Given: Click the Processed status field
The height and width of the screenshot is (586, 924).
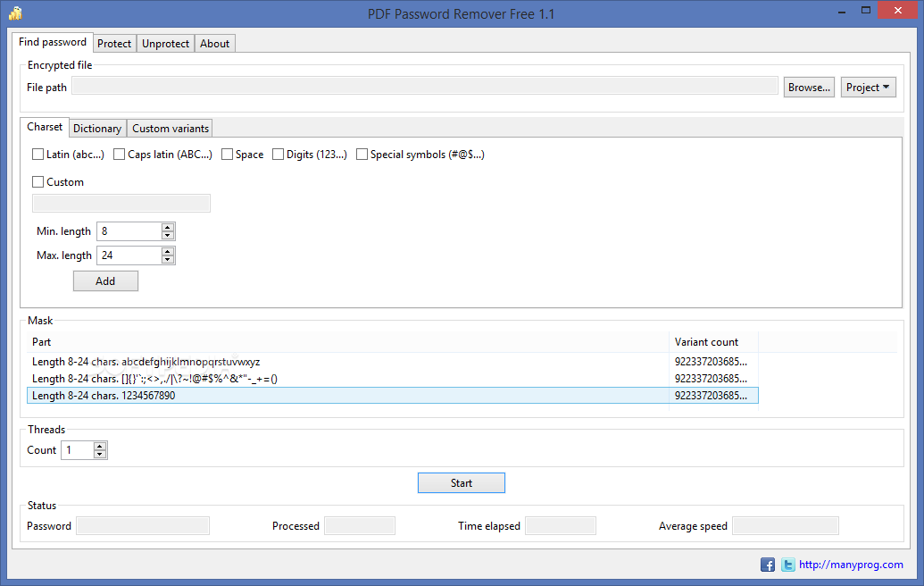Looking at the screenshot, I should pyautogui.click(x=360, y=526).
